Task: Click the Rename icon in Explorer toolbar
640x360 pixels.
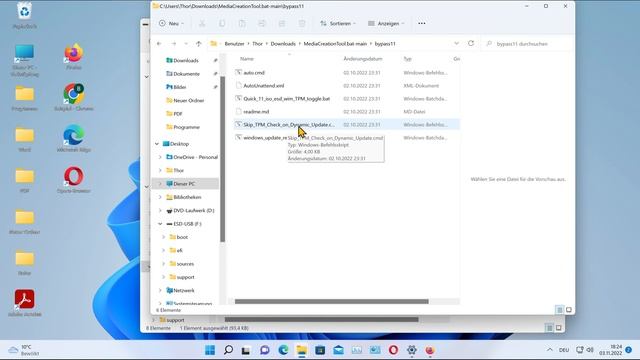Action: [262, 24]
